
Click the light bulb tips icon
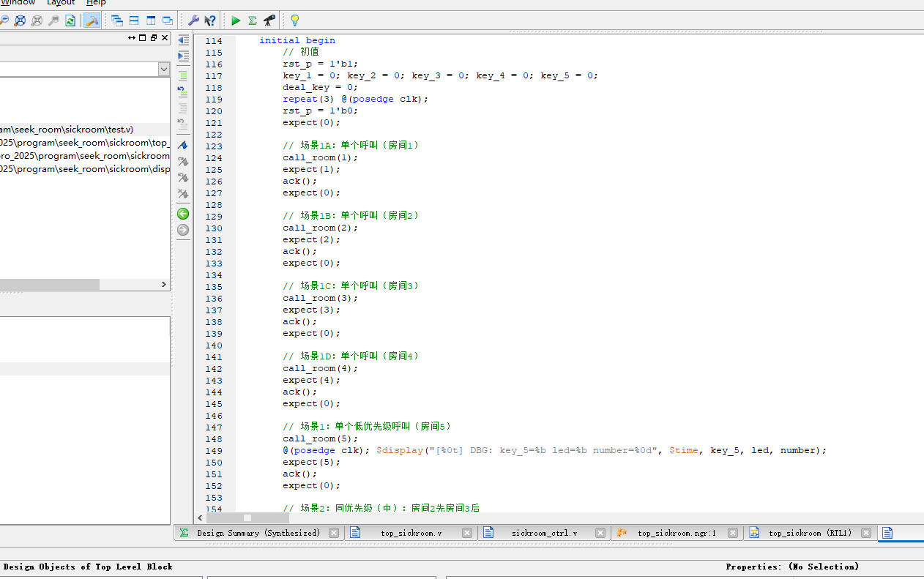click(294, 20)
